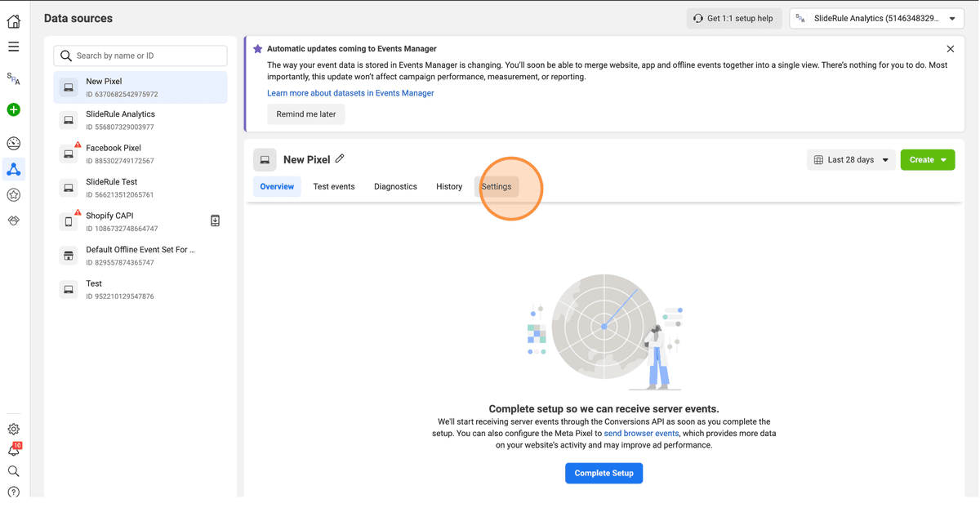Click the radar illustration in empty state
Image resolution: width=980 pixels, height=508 pixels.
[604, 331]
